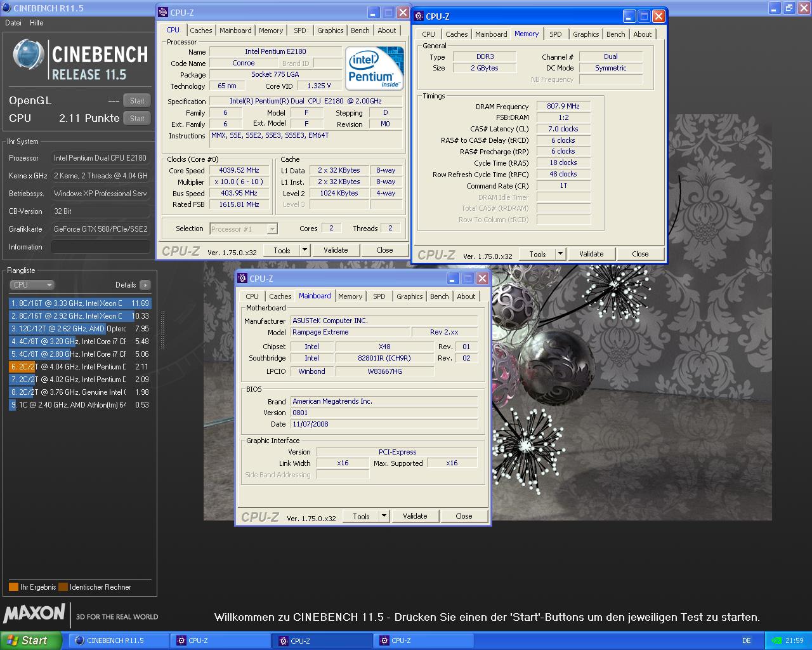This screenshot has width=812, height=650.
Task: Click the Close button of the Mainboard window
Action: coord(464,516)
